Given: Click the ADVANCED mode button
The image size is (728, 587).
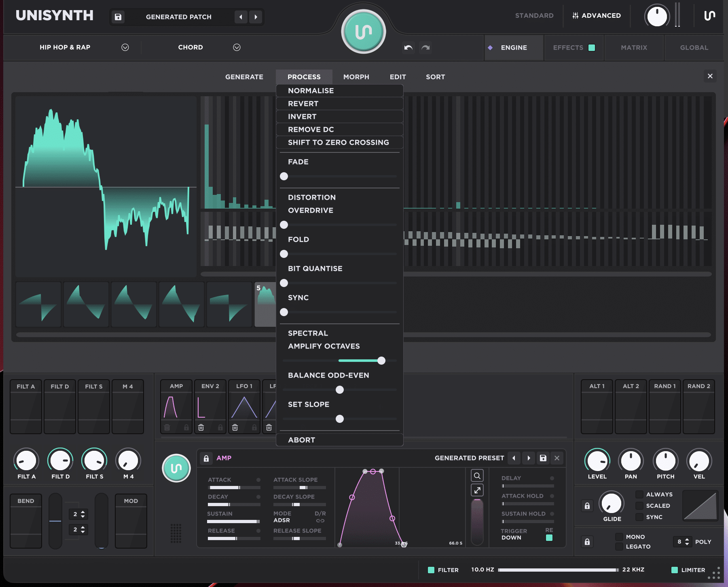Looking at the screenshot, I should [597, 15].
